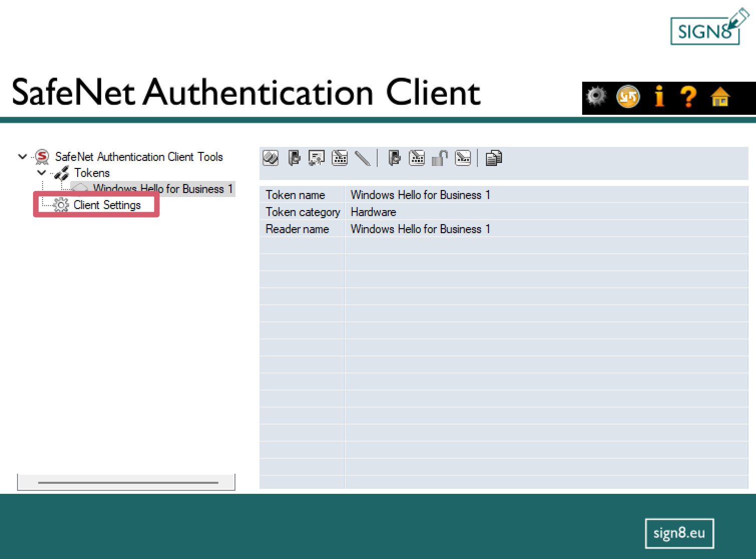Click the Tokens node icon

coord(62,173)
